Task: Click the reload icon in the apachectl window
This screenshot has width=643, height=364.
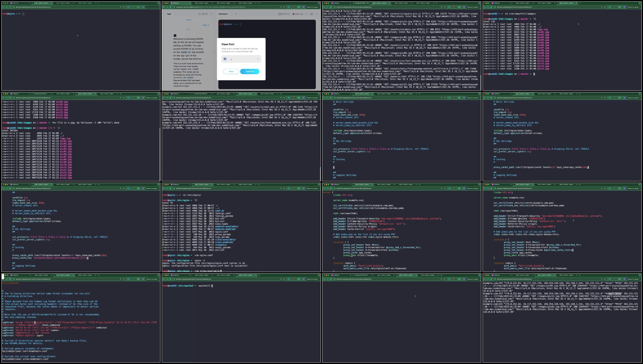Action: click(170, 279)
